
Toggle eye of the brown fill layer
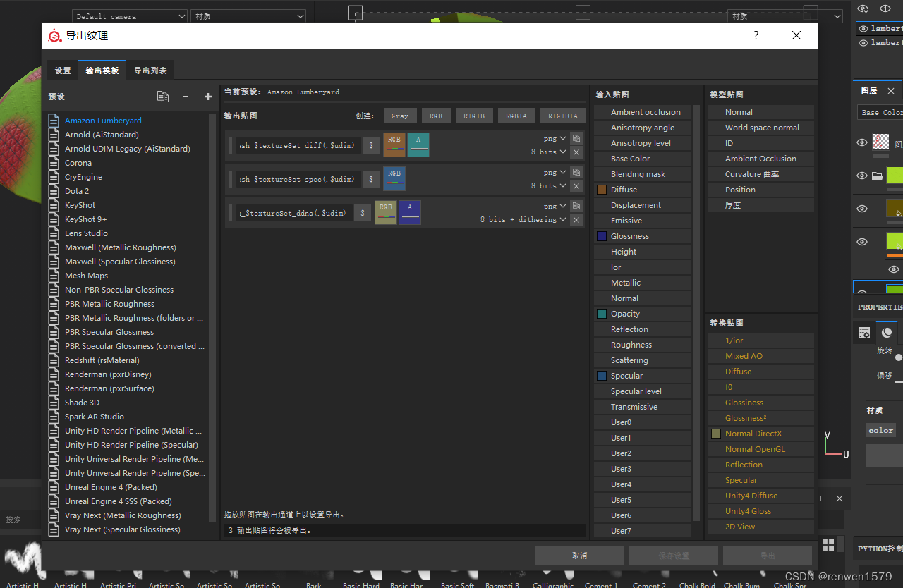point(862,209)
